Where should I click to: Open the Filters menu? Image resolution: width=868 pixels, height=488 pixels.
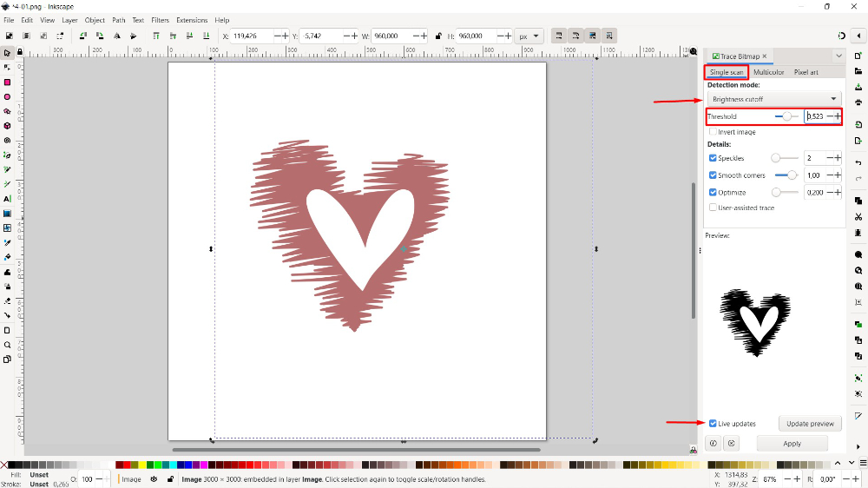pos(160,20)
